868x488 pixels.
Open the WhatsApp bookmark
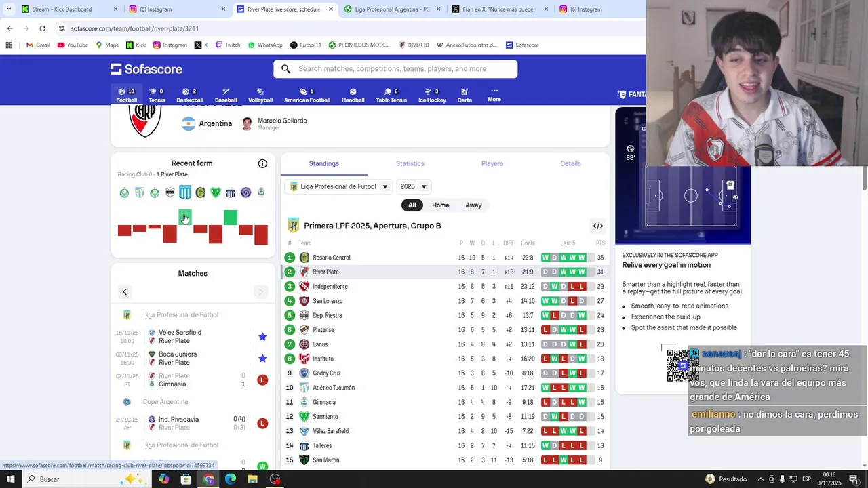click(x=265, y=45)
